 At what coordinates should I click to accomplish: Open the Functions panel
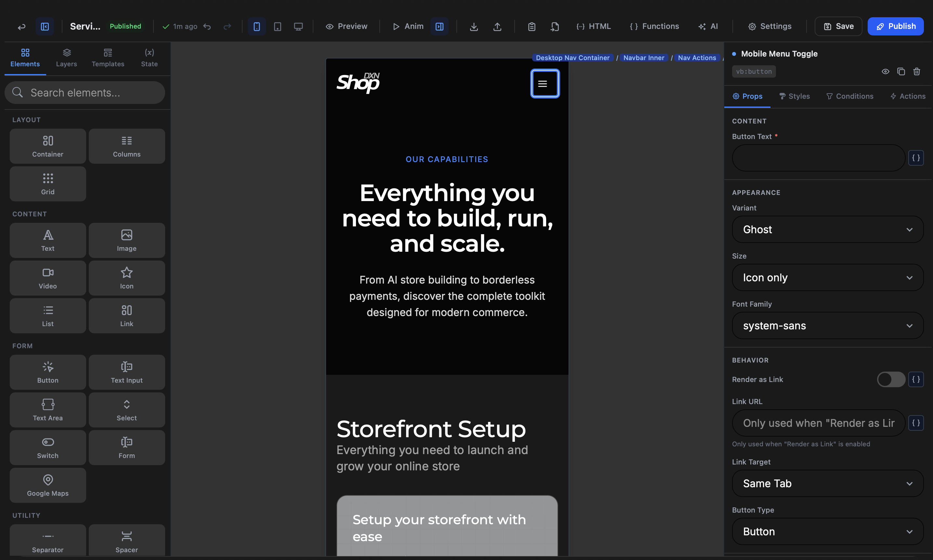click(x=654, y=26)
